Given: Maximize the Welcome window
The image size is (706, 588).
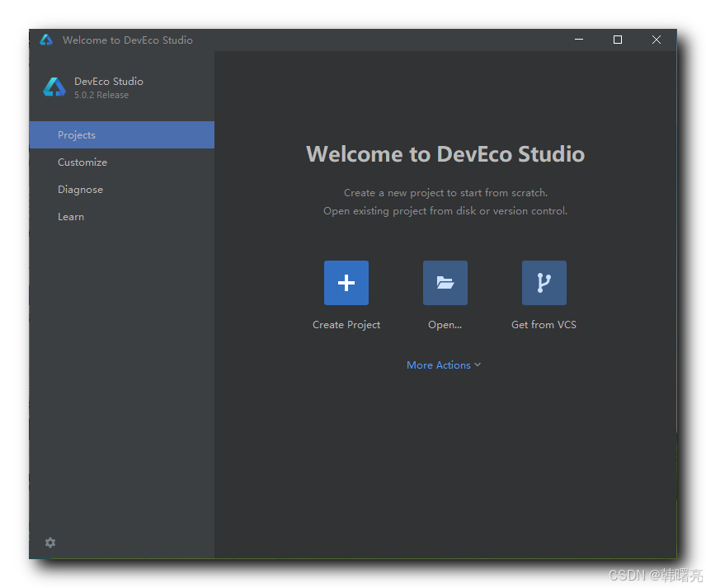Looking at the screenshot, I should click(x=618, y=40).
